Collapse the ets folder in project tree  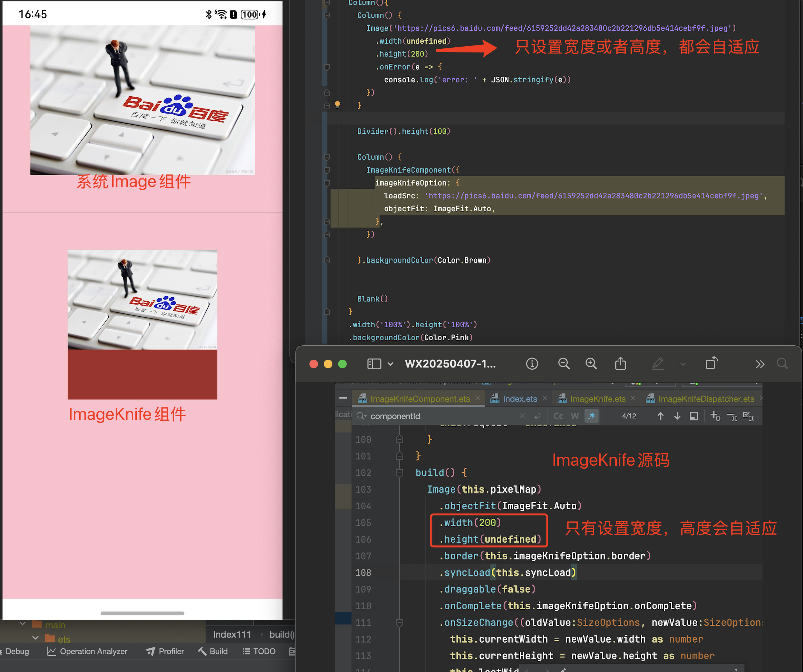coord(35,638)
